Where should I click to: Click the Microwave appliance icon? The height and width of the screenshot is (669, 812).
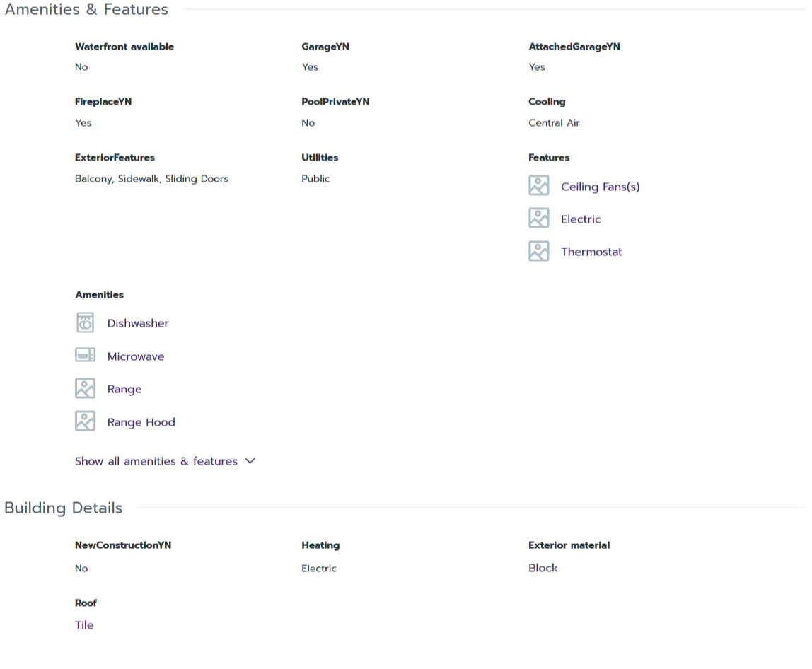point(85,356)
